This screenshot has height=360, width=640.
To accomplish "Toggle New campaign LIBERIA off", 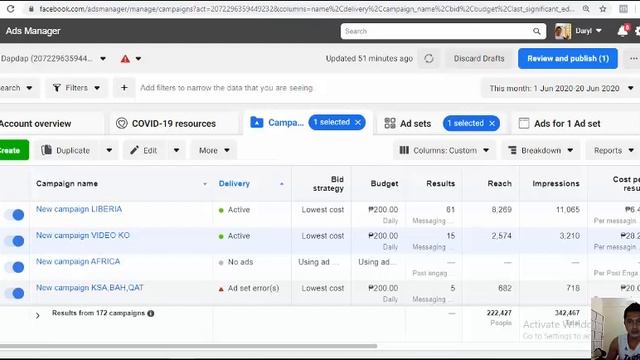I will click(14, 215).
